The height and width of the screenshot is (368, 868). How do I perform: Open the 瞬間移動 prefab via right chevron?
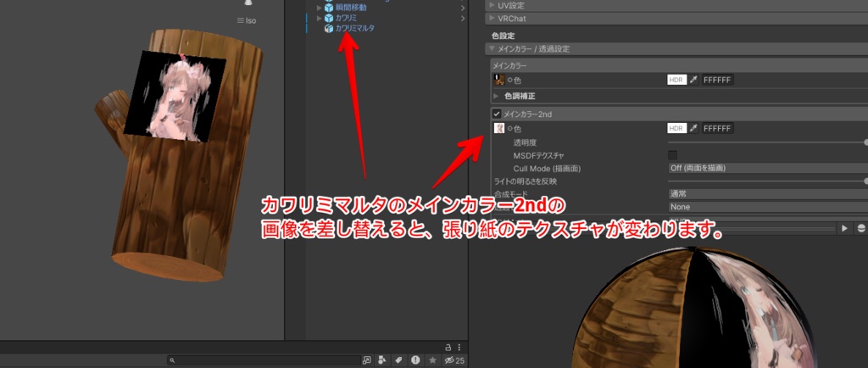coord(463,8)
